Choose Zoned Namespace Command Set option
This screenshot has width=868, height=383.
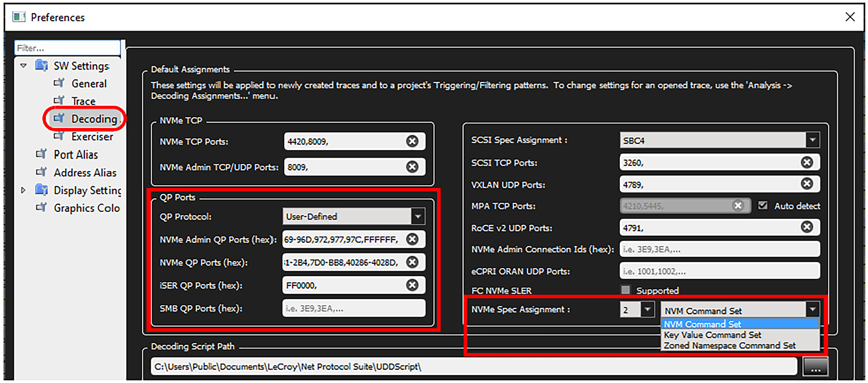pyautogui.click(x=729, y=346)
